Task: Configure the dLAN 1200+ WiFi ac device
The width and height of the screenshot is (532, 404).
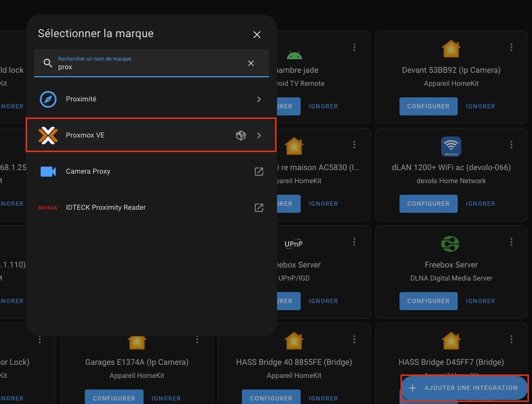Action: pos(428,204)
